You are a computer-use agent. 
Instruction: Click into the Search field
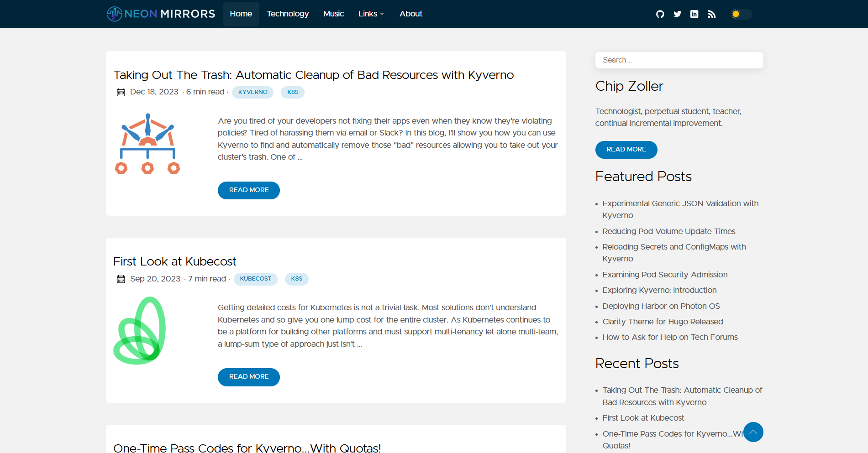679,60
